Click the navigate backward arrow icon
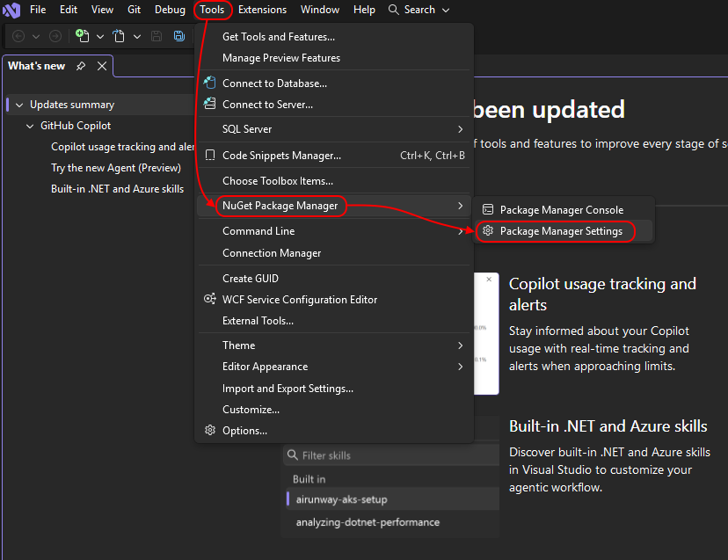This screenshot has width=728, height=560. [18, 36]
